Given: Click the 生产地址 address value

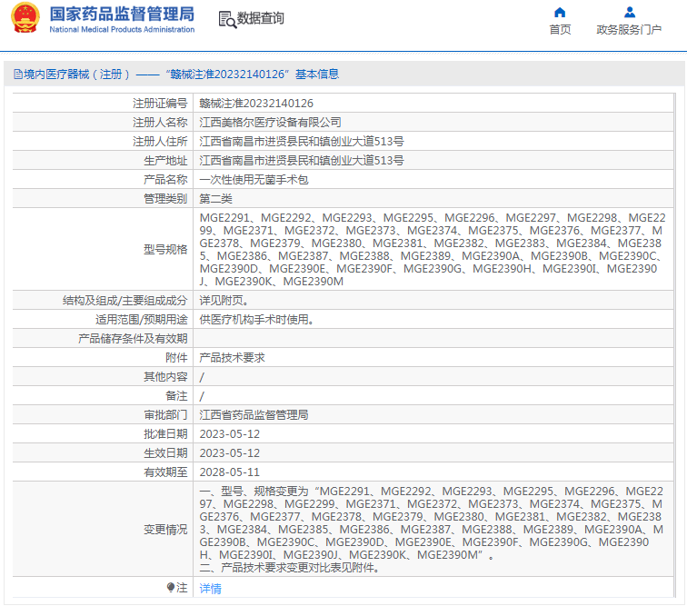Looking at the screenshot, I should point(302,160).
